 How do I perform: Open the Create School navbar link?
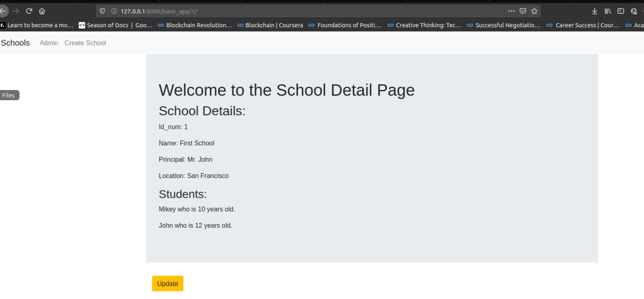(85, 43)
